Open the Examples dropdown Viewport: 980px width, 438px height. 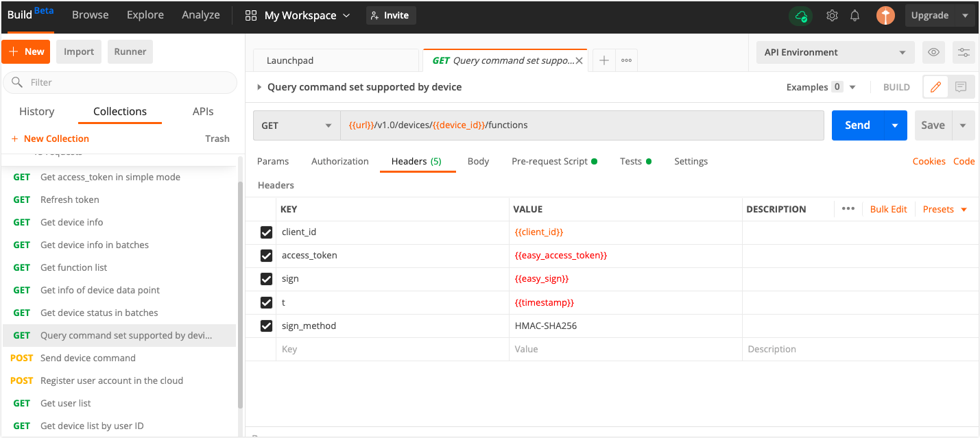(822, 87)
